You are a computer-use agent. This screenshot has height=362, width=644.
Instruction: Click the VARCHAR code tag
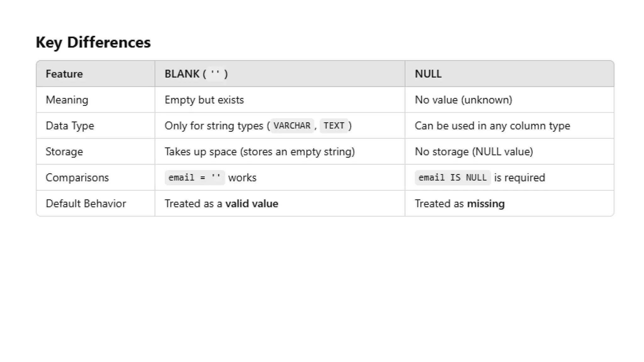(x=292, y=126)
